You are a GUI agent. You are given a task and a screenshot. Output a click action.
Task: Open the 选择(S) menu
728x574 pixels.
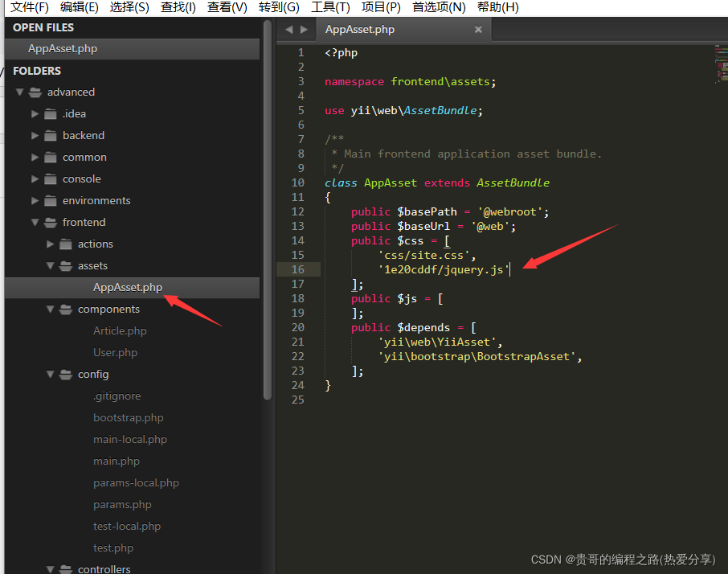[x=129, y=7]
